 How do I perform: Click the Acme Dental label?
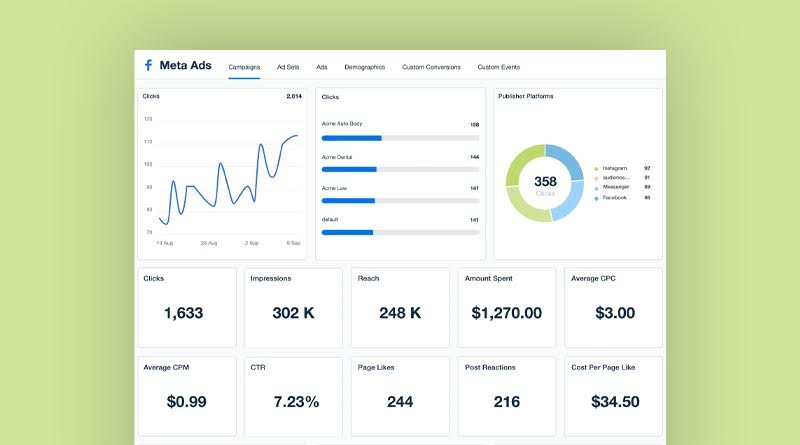tap(337, 157)
